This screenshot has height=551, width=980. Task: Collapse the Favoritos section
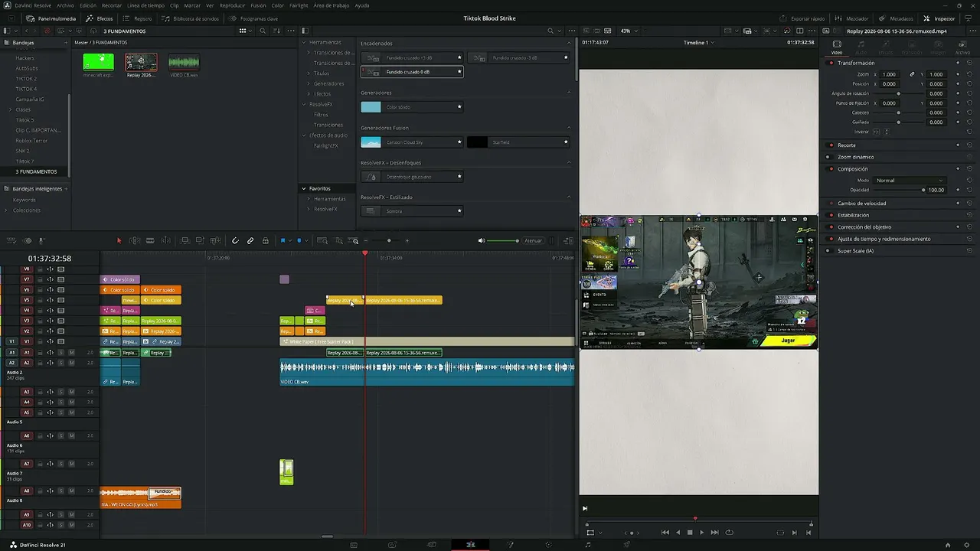pos(303,188)
